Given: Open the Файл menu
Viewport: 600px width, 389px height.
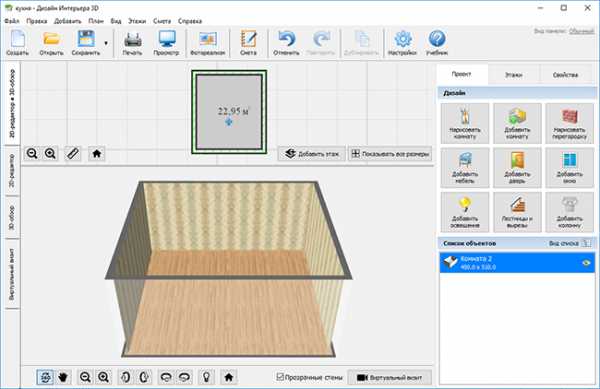Looking at the screenshot, I should [12, 21].
